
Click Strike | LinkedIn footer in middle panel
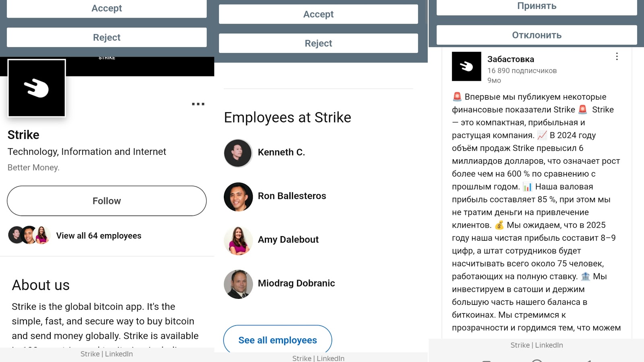click(x=318, y=358)
